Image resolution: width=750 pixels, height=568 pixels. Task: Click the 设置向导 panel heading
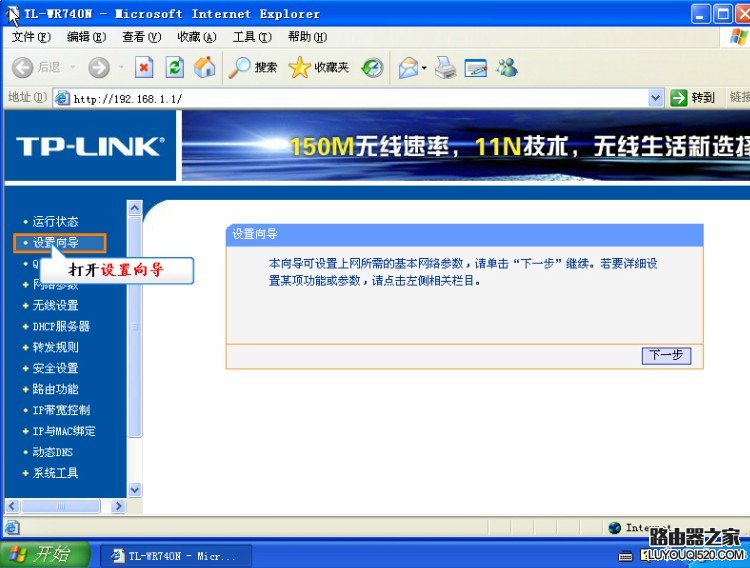[254, 234]
